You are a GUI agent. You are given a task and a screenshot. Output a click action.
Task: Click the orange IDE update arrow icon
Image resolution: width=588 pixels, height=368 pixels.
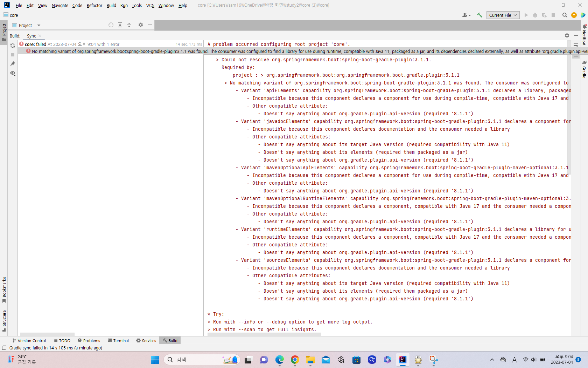574,15
